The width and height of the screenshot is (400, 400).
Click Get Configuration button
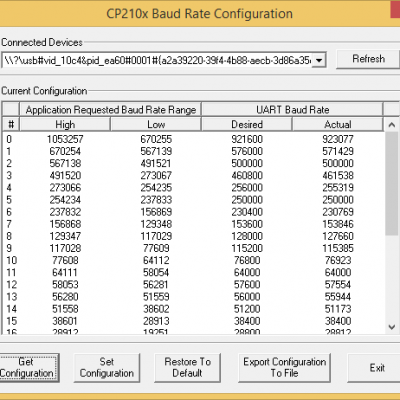pos(28,367)
